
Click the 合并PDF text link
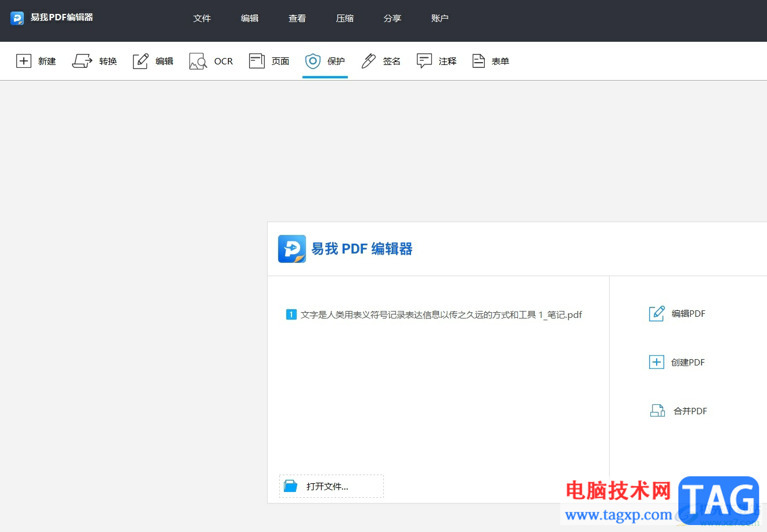[x=690, y=411]
